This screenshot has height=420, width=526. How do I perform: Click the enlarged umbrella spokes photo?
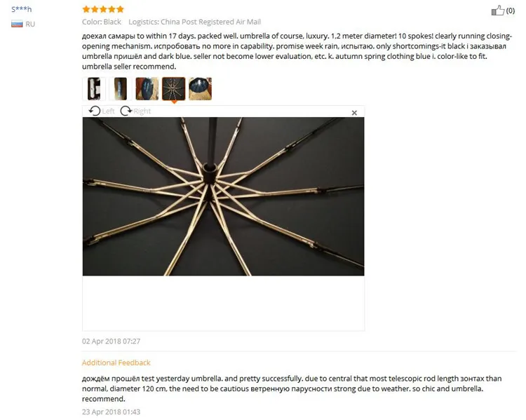point(224,196)
